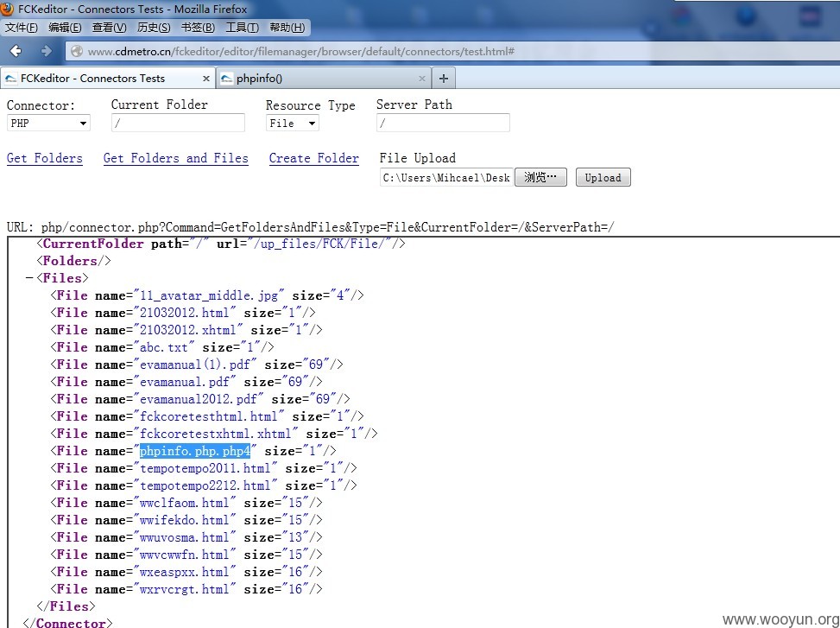The width and height of the screenshot is (840, 628).
Task: Click the wwvcwwfn.html file entry
Action: (x=186, y=555)
